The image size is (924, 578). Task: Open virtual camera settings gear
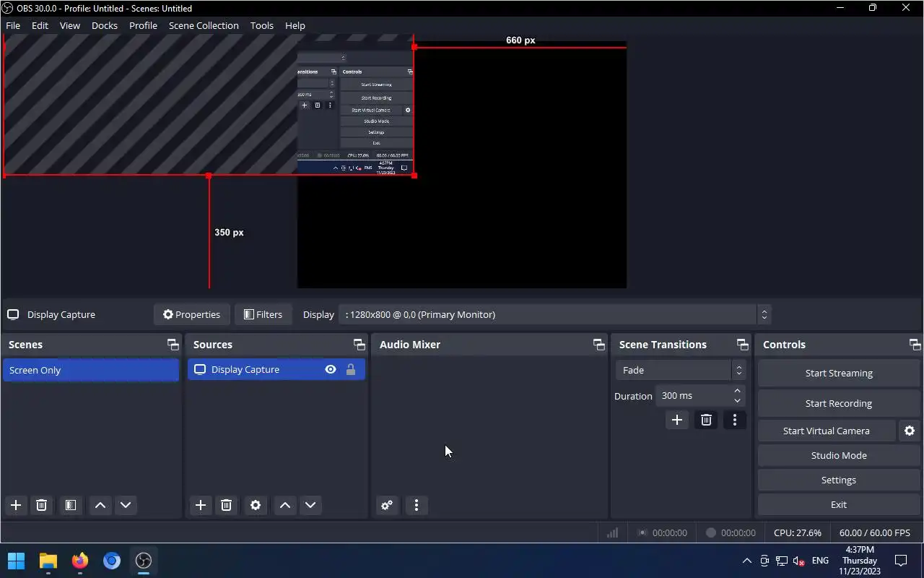coord(910,431)
